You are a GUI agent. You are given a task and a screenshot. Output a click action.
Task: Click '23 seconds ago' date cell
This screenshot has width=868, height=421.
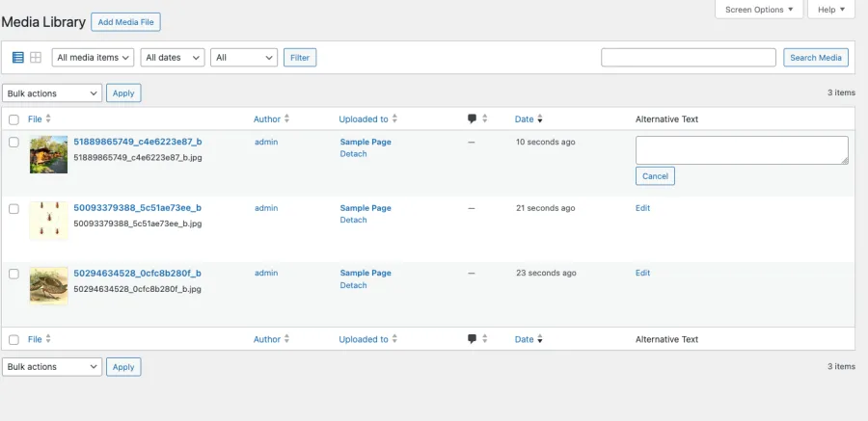point(545,274)
